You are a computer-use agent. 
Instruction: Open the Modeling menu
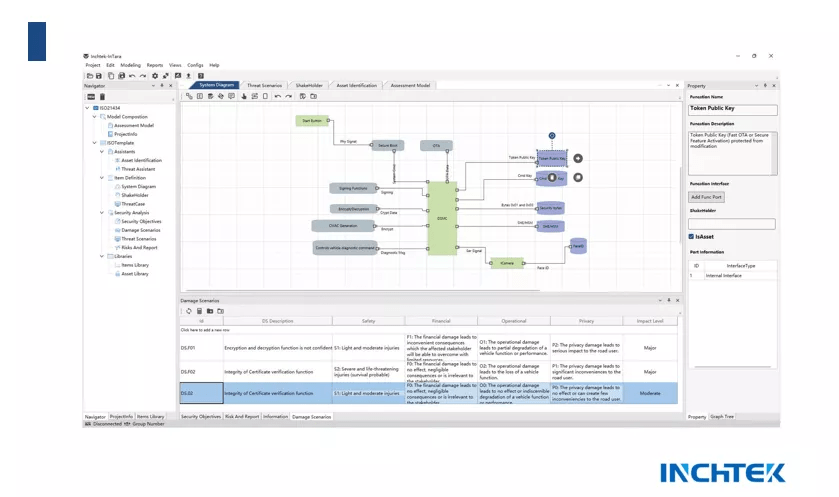pyautogui.click(x=130, y=65)
